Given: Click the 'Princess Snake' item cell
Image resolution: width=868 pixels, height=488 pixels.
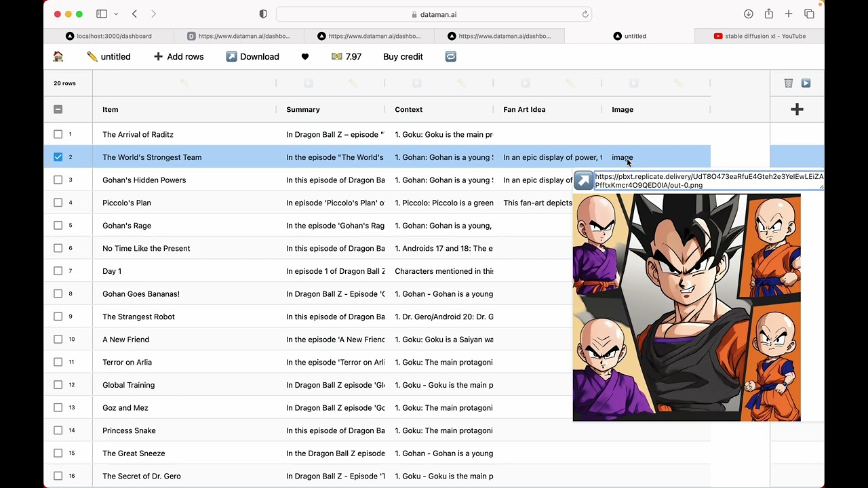Looking at the screenshot, I should (184, 430).
